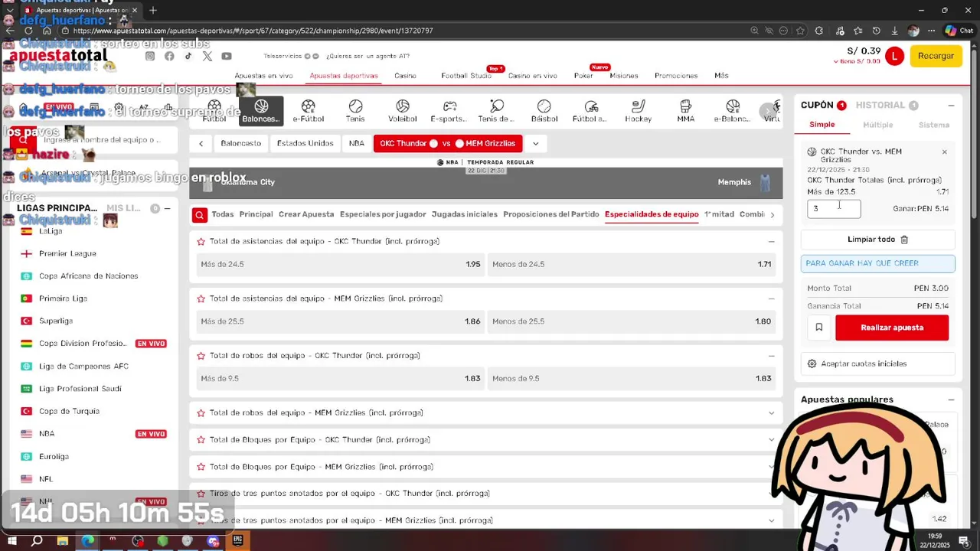Screen dimensions: 980x551
Task: Switch to the HISTORIAL tab
Action: click(x=880, y=106)
